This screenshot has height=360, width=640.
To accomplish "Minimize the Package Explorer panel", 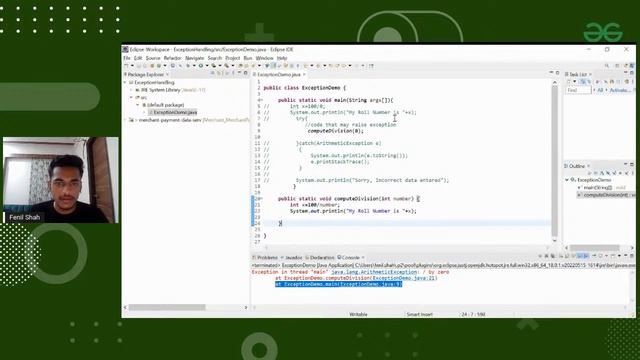I will point(240,73).
